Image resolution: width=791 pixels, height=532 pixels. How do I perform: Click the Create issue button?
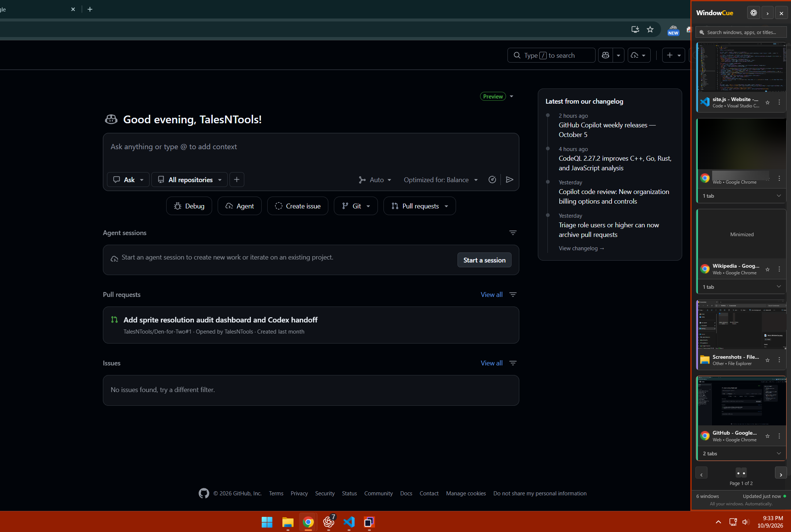tap(298, 206)
